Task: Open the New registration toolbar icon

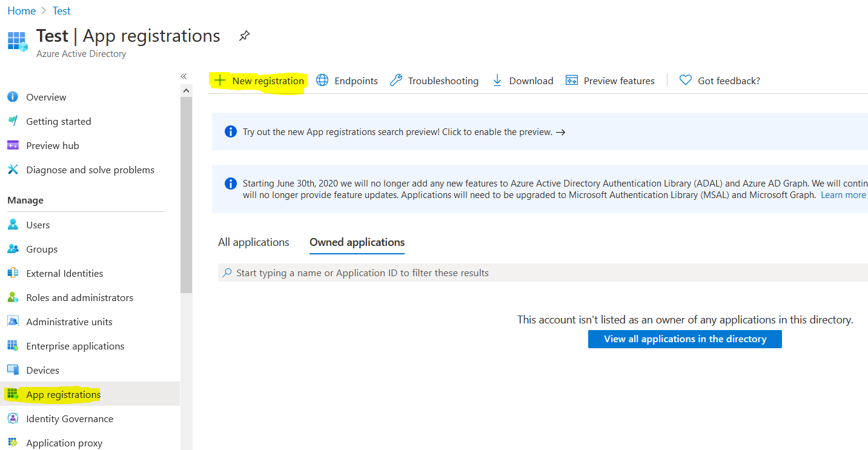Action: click(x=257, y=80)
